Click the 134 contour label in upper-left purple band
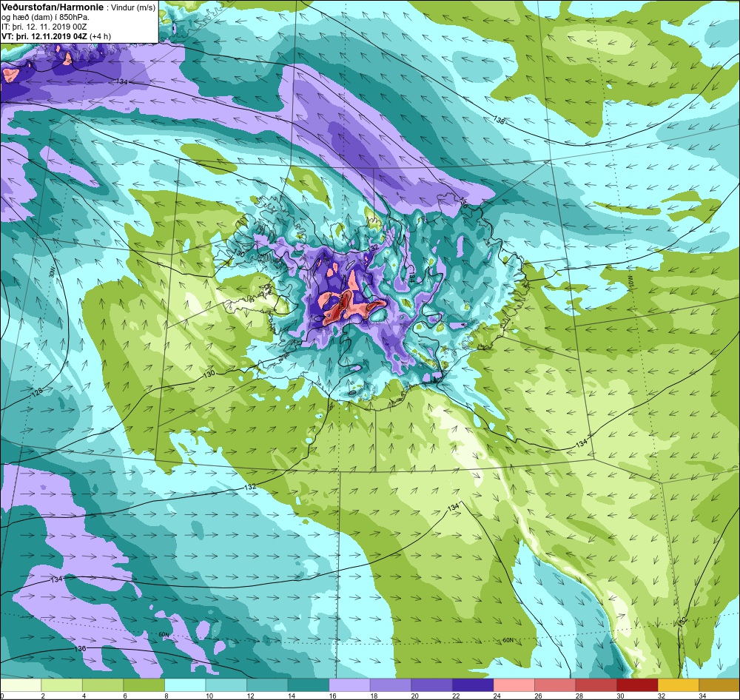Viewport: 740px width, 700px height. click(122, 81)
